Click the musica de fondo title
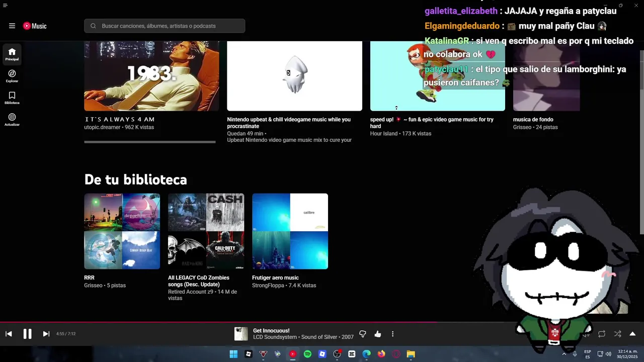The height and width of the screenshot is (362, 644). 533,120
